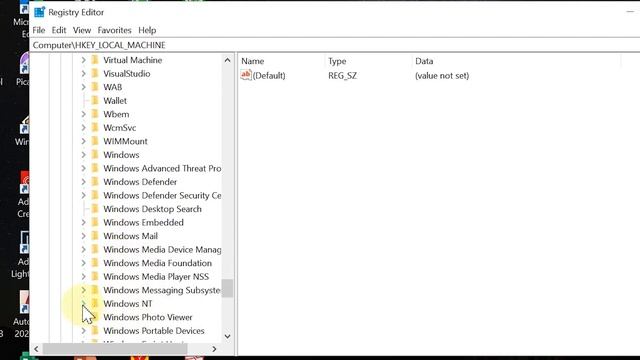Click the folder icon beside plain Windows key

pyautogui.click(x=95, y=155)
